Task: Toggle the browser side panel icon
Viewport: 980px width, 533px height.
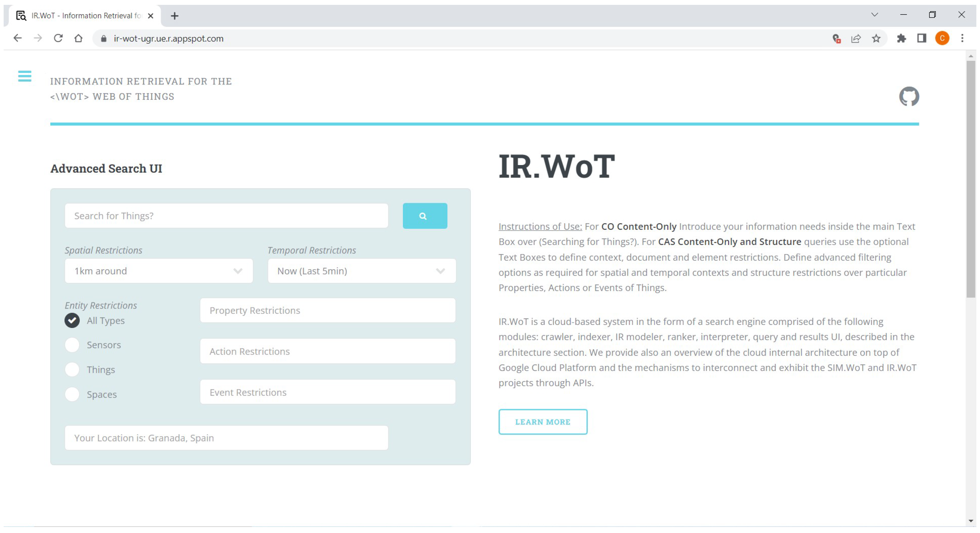Action: coord(921,38)
